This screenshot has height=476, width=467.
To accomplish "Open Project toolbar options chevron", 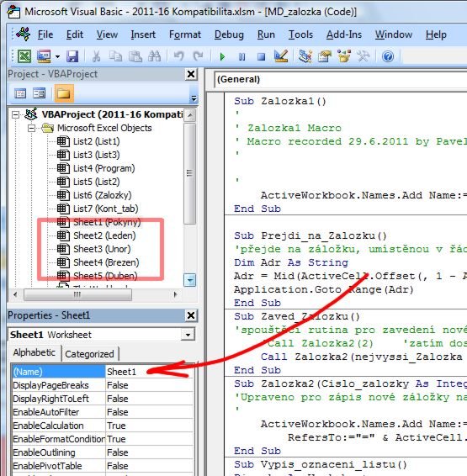I will pos(194,98).
